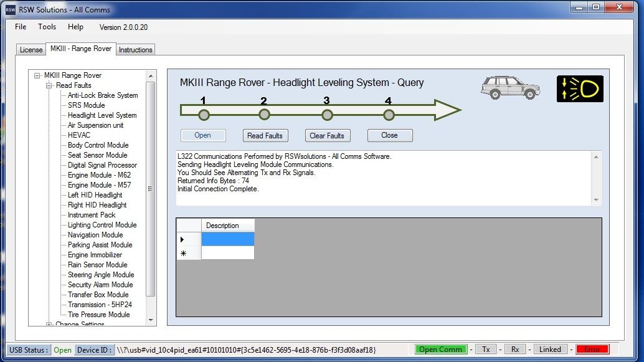Click the Tx status indicator
Screen dimensions: 644x362
coord(486,350)
